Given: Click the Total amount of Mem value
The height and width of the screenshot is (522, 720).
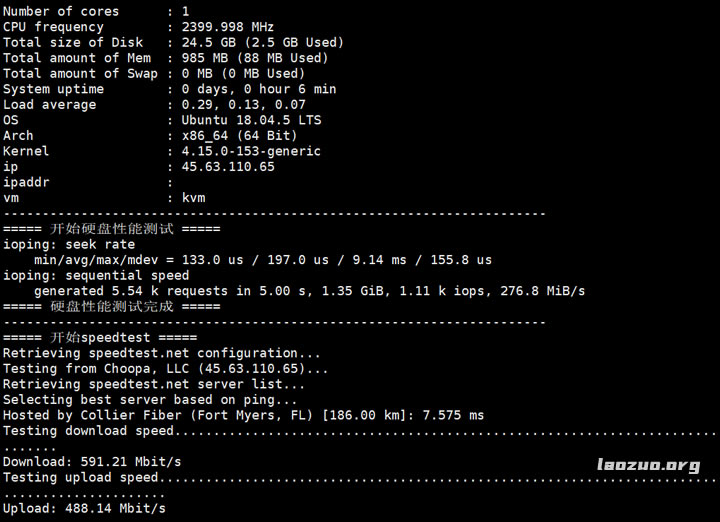Looking at the screenshot, I should pyautogui.click(x=258, y=58).
